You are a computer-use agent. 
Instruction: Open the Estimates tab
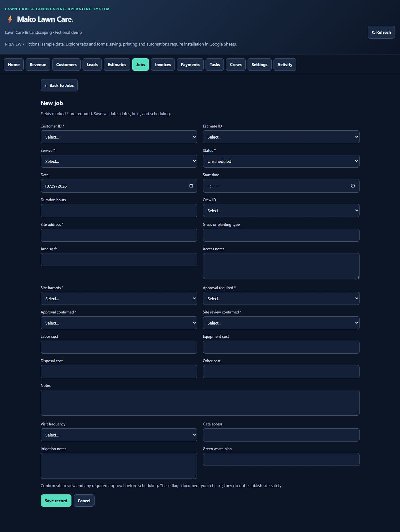click(117, 65)
